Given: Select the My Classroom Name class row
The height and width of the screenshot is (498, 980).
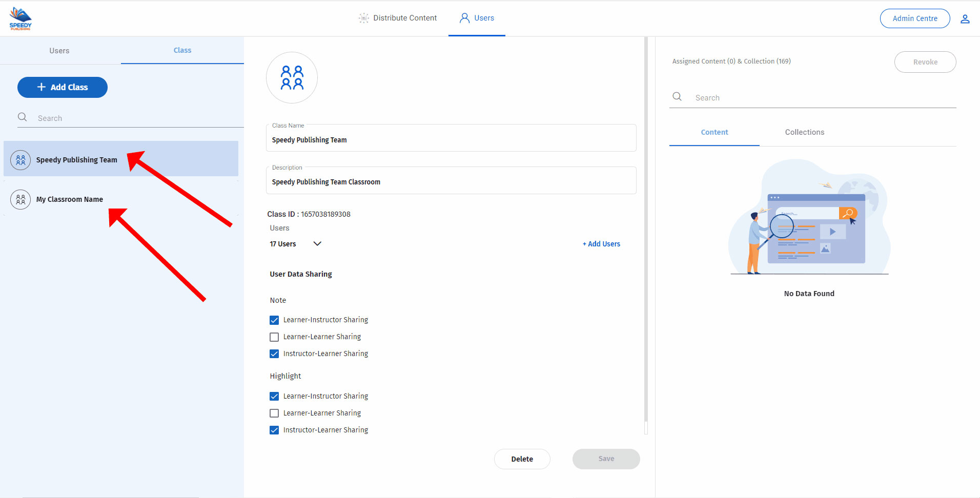Looking at the screenshot, I should [x=121, y=199].
